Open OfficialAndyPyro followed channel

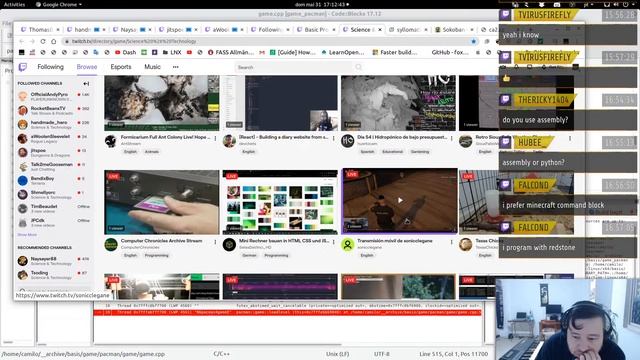click(53, 96)
